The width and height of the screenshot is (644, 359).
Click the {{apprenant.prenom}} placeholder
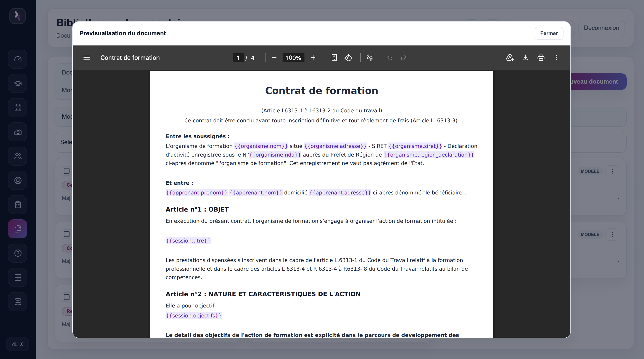[x=196, y=193]
